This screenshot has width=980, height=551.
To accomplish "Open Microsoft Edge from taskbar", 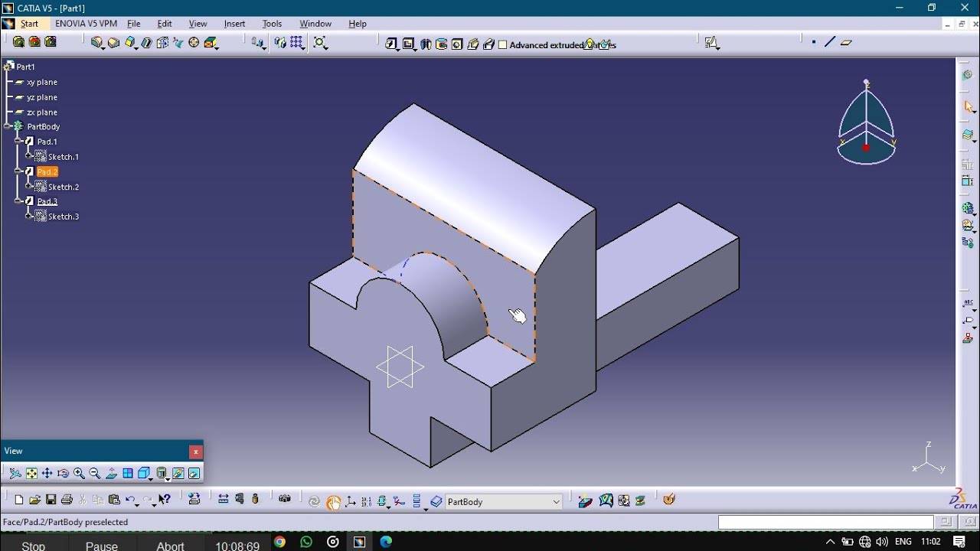I will (x=386, y=542).
